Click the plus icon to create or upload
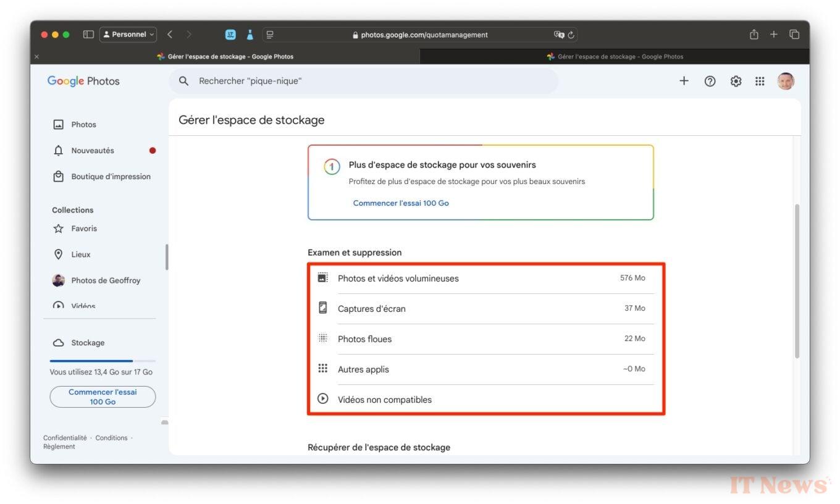 click(684, 81)
